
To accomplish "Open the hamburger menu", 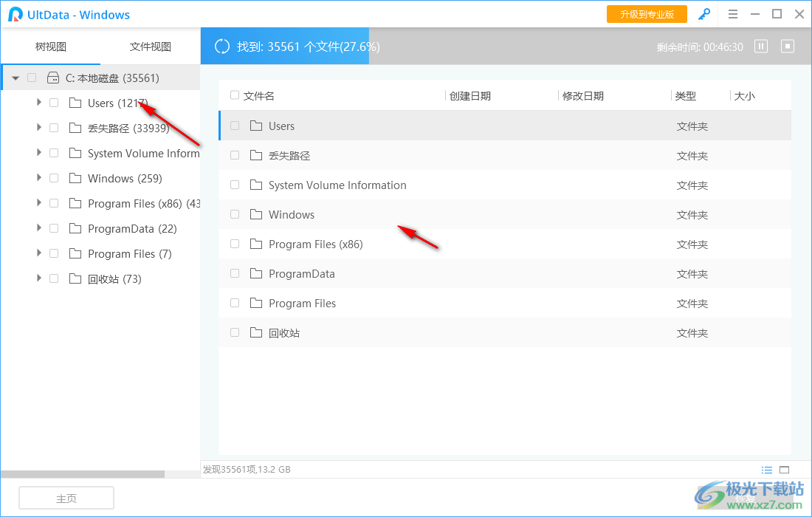I will [734, 14].
